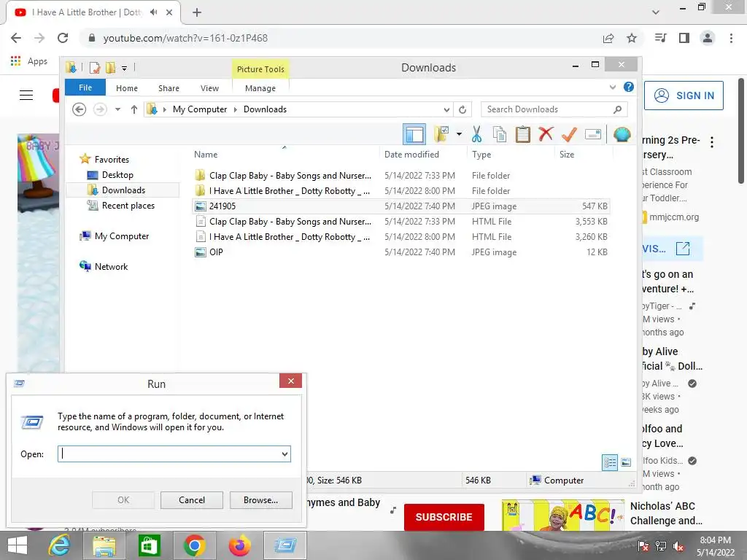
Task: Click the orange checkmark Properties icon
Action: 569,134
